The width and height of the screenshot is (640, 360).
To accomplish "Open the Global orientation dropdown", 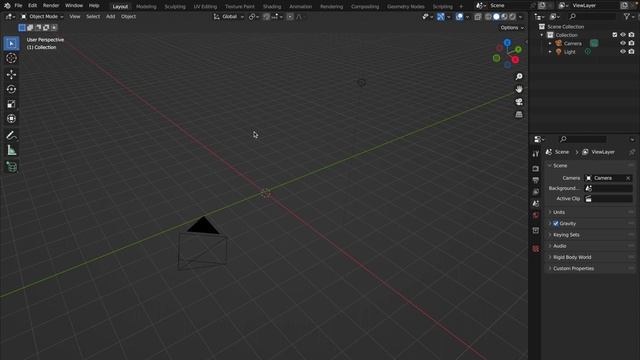I will (229, 17).
